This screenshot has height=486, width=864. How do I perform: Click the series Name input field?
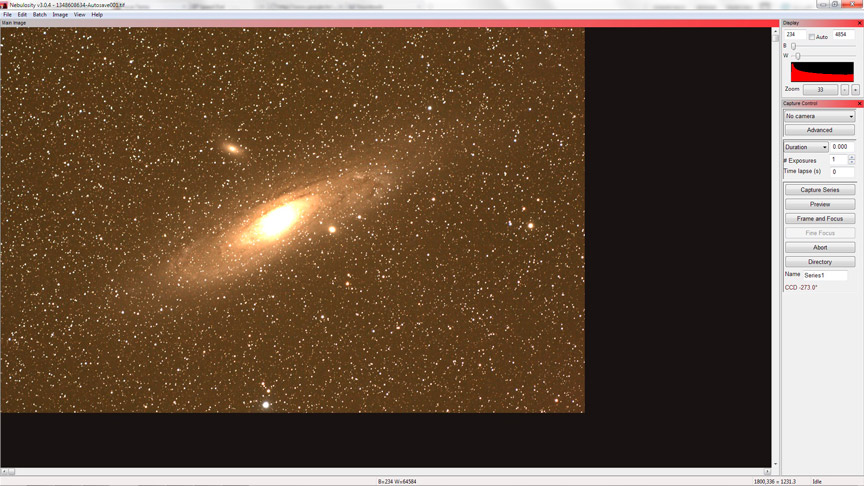(825, 275)
